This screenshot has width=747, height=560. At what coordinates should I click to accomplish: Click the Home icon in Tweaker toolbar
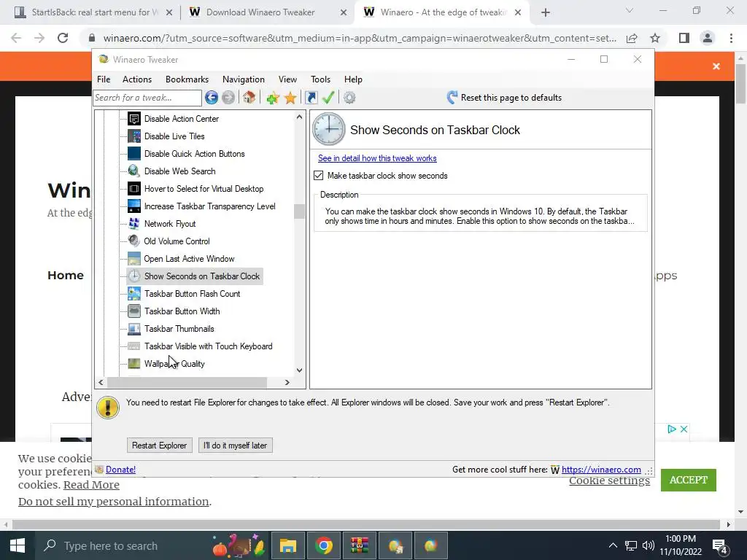[249, 98]
